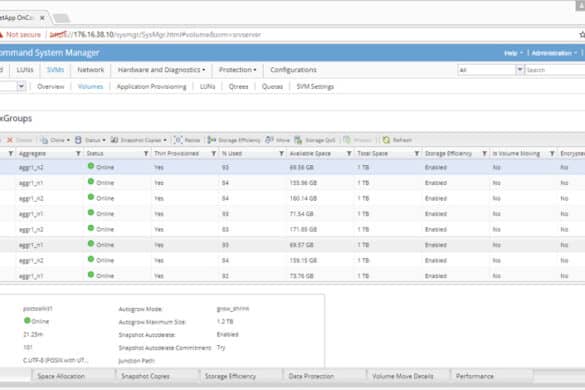Close the NetApp OnCommand browser tab
Screen dimensions: 585x390
pos(42,18)
